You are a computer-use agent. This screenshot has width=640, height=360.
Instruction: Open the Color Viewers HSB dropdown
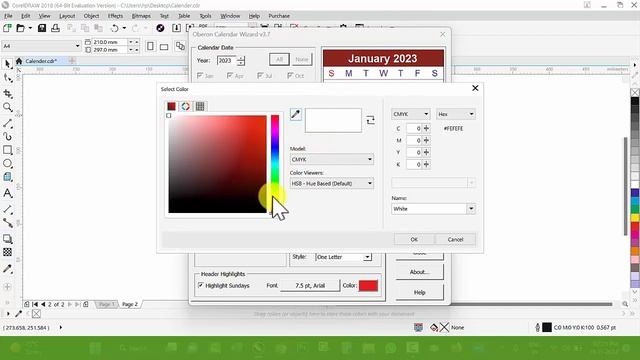331,183
